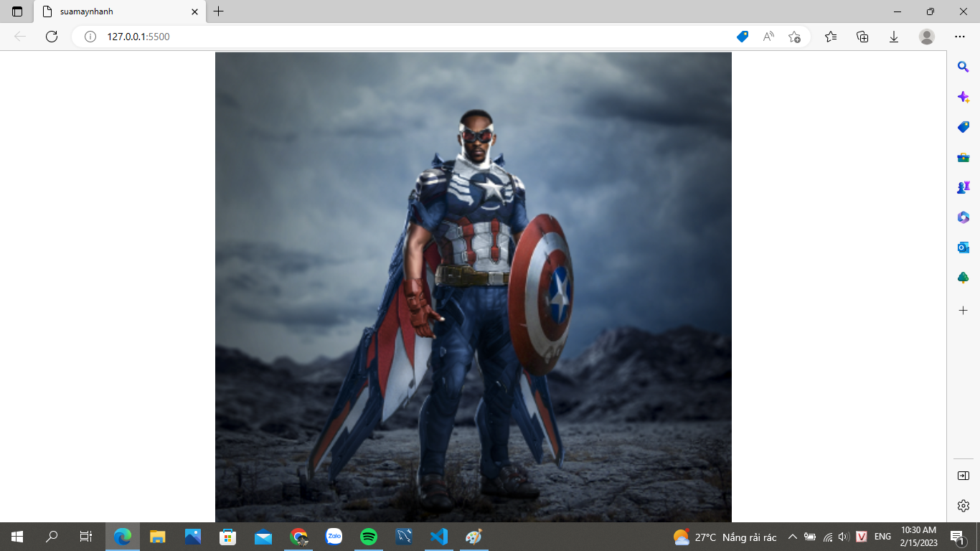Close the suamaynhanh tab

pyautogui.click(x=194, y=11)
